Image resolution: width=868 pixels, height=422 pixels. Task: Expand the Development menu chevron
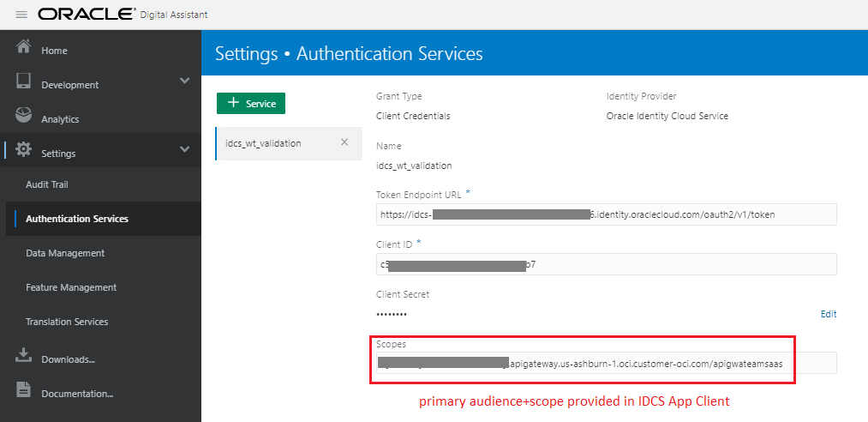tap(185, 81)
